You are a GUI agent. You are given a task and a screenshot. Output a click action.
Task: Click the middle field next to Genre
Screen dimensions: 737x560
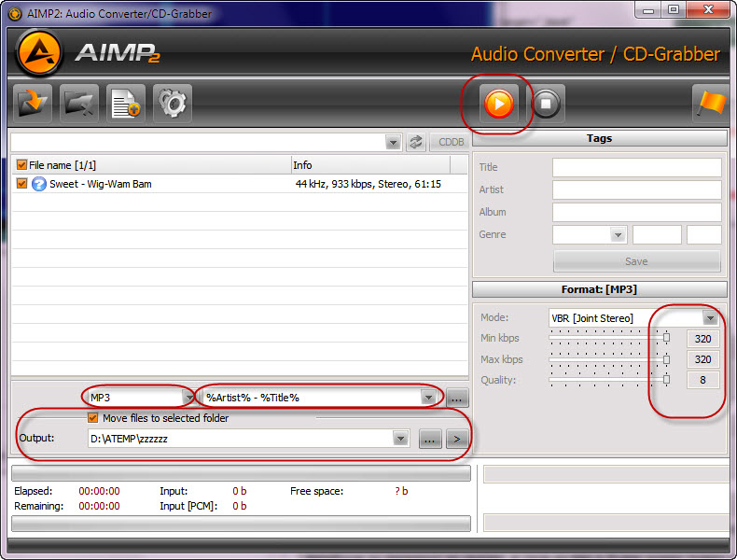[x=657, y=234]
